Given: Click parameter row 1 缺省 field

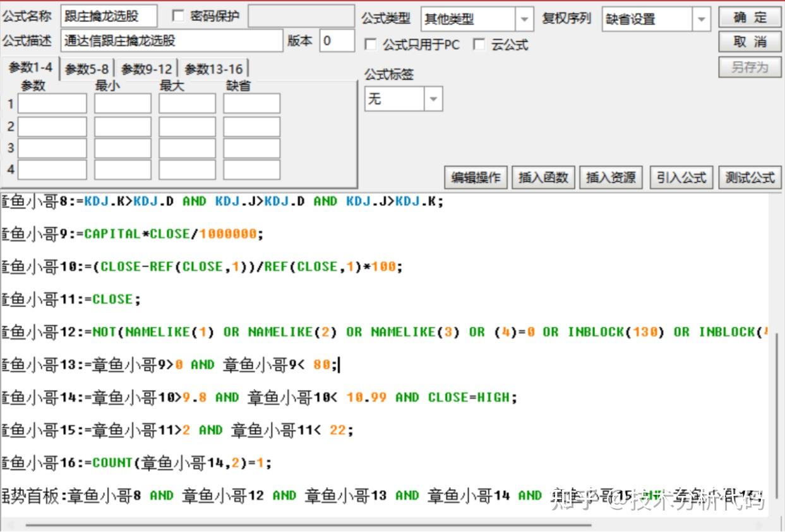Looking at the screenshot, I should click(x=252, y=103).
